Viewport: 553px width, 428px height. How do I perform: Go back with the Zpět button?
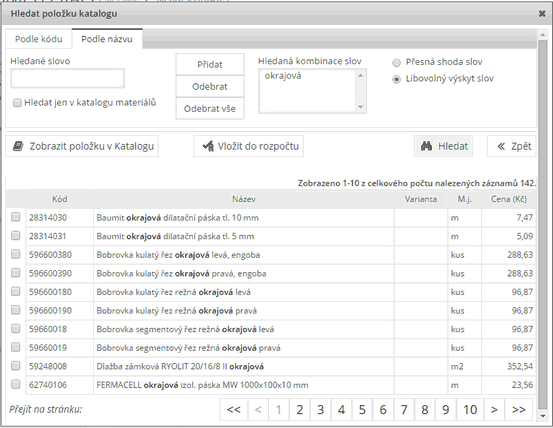click(511, 146)
